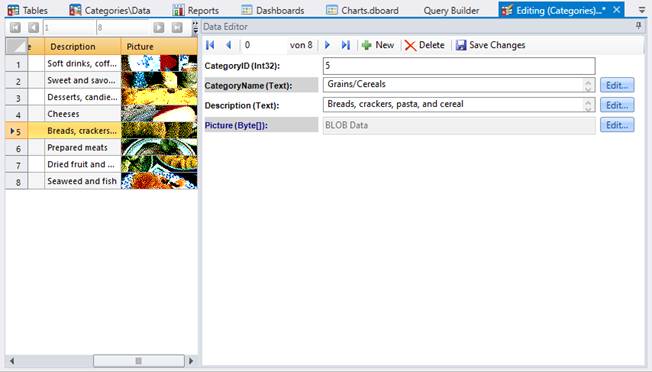
Task: Select row 5 header with arrow
Action: coord(16,131)
